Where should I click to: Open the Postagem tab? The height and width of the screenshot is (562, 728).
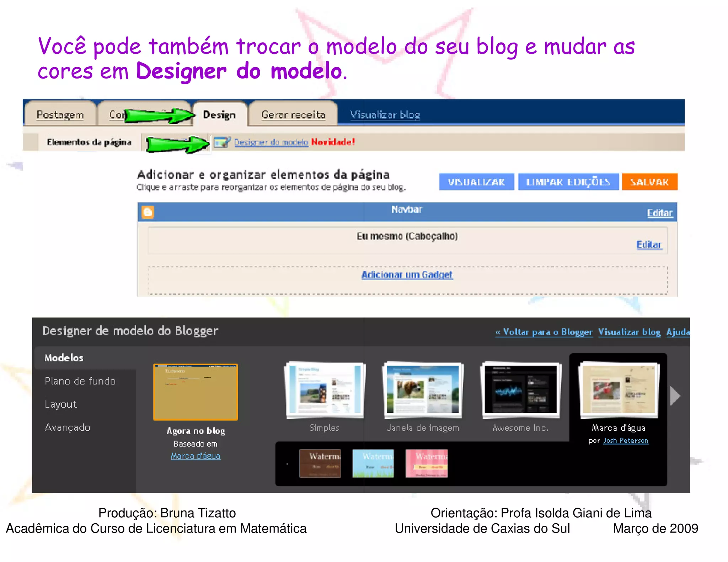tap(60, 114)
